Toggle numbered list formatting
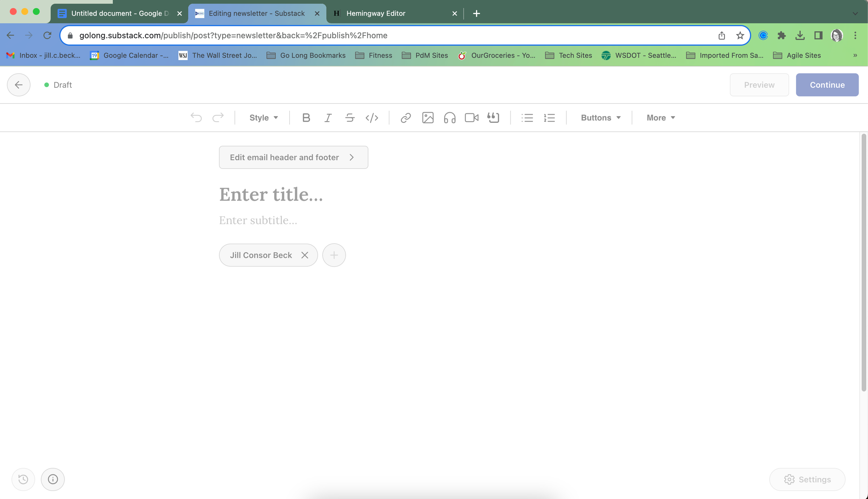 [549, 118]
